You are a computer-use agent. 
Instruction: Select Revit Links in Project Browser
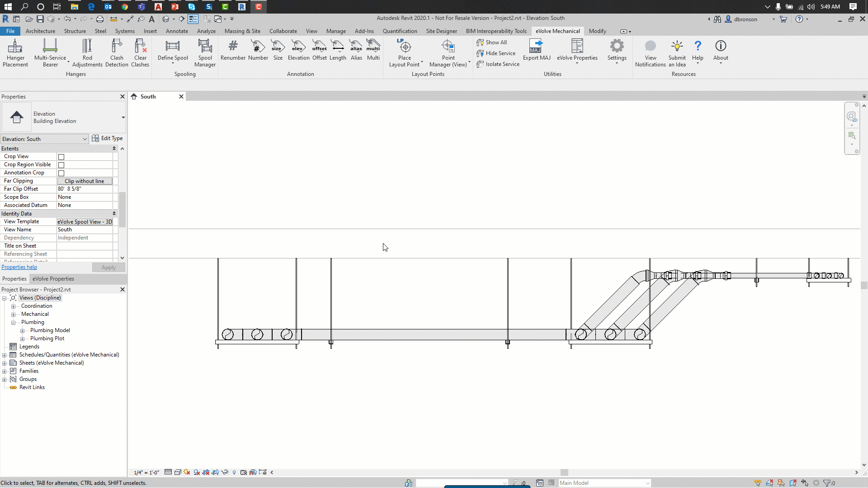tap(32, 387)
